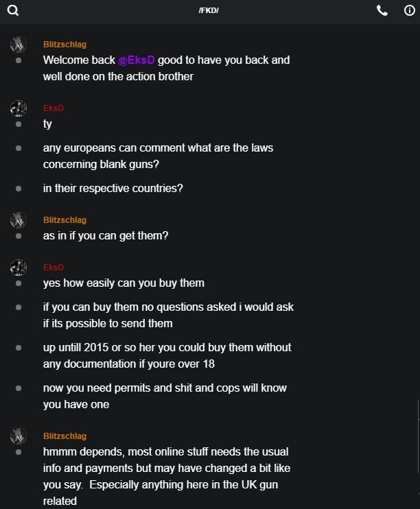
Task: Click Blitzschlag's avatar beside the "hmmm depends" message
Action: pyautogui.click(x=18, y=436)
